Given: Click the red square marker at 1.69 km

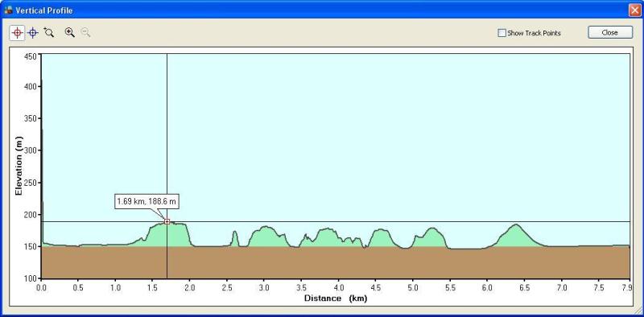Looking at the screenshot, I should [x=167, y=222].
